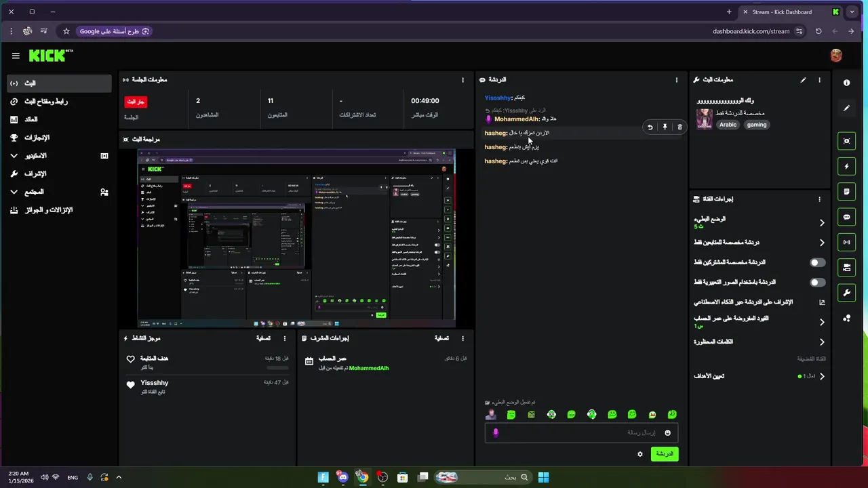Open achievements page in sidebar

(x=60, y=138)
